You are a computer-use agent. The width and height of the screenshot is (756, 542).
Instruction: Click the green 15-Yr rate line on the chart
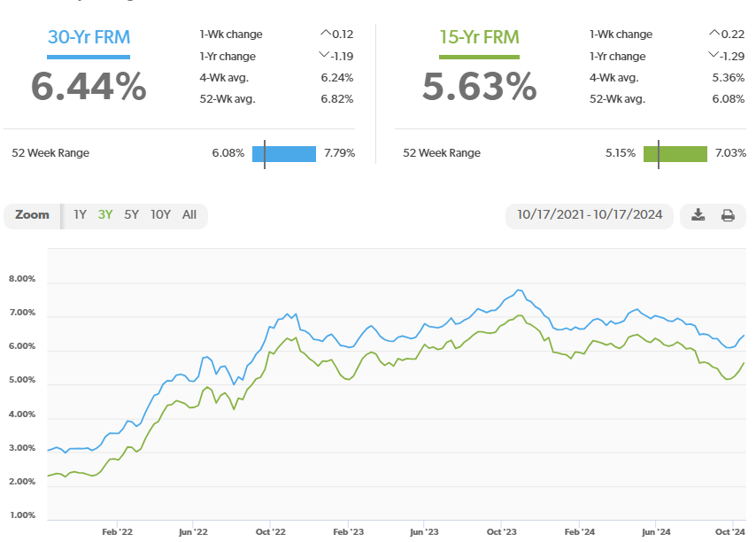click(521, 315)
